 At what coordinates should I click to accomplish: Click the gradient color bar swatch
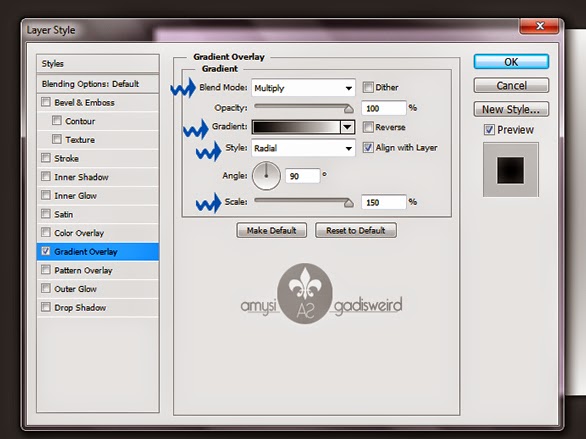[296, 127]
